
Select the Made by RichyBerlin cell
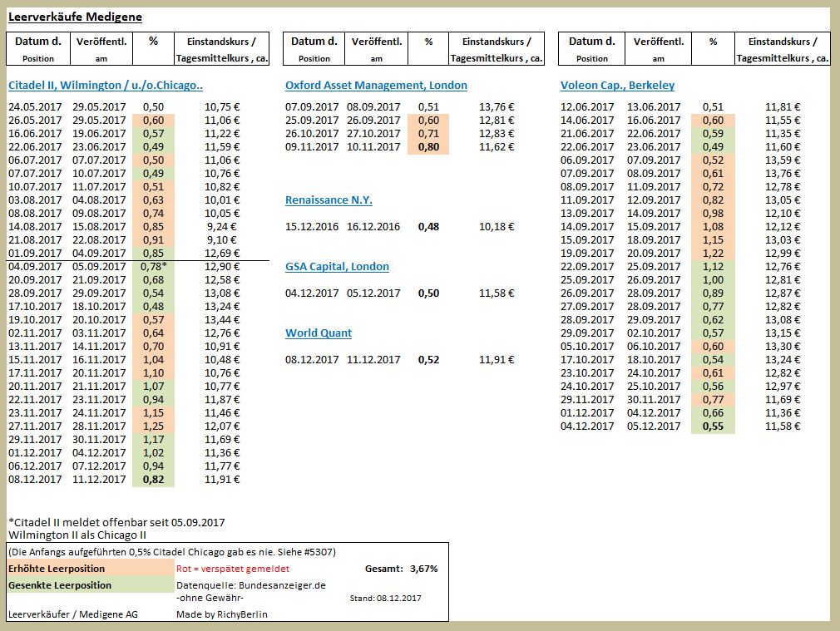(222, 614)
